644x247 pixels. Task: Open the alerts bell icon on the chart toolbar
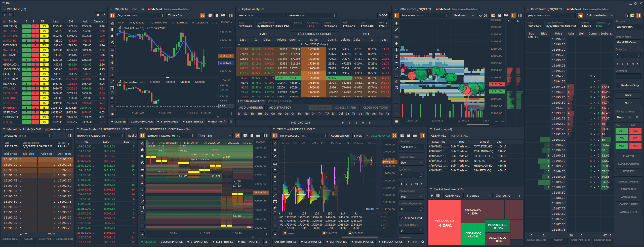(112, 36)
